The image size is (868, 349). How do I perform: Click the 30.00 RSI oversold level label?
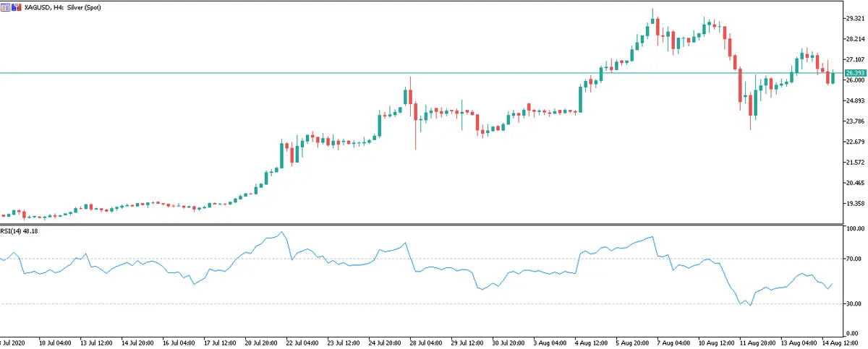[855, 303]
